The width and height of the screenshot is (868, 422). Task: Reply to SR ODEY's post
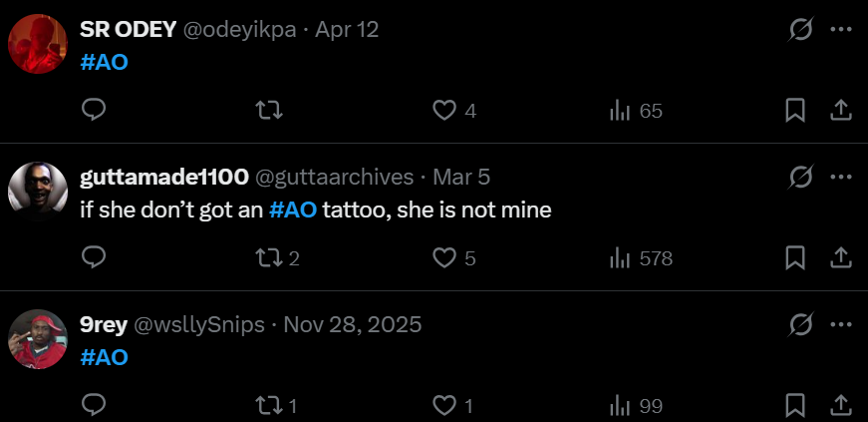coord(94,111)
